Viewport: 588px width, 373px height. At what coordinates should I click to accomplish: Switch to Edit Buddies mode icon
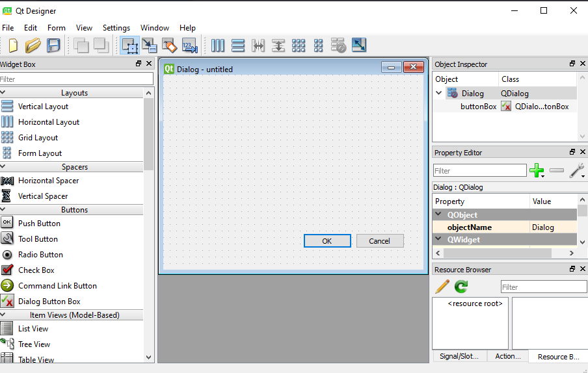[170, 45]
